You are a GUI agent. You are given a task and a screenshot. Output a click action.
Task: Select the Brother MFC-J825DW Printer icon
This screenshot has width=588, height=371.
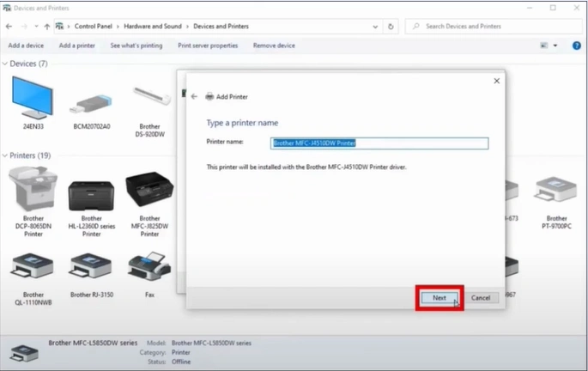149,193
